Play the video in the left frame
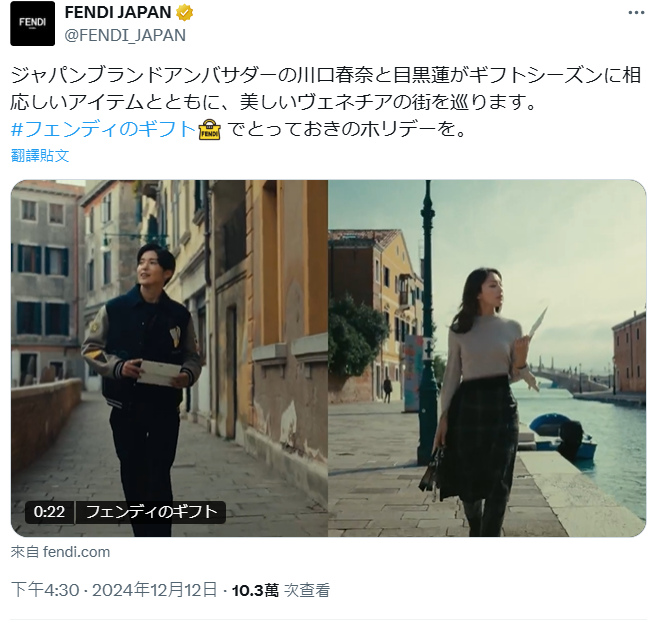Image resolution: width=663 pixels, height=620 pixels. (x=169, y=358)
